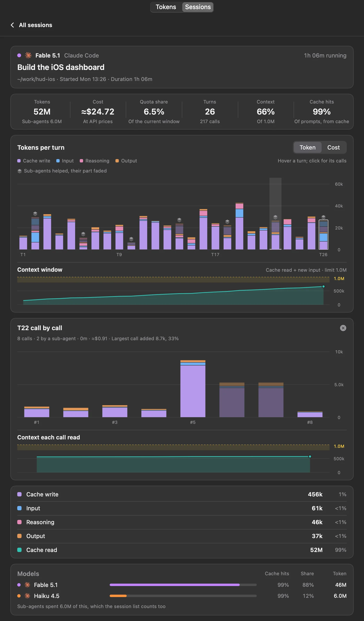The width and height of the screenshot is (364, 621).
Task: Select the Token chart mode
Action: click(307, 147)
